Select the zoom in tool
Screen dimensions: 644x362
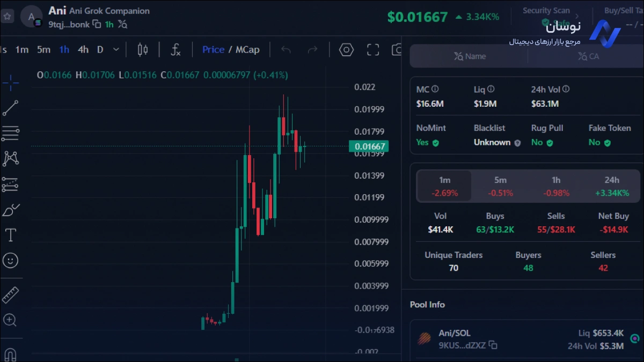10,320
